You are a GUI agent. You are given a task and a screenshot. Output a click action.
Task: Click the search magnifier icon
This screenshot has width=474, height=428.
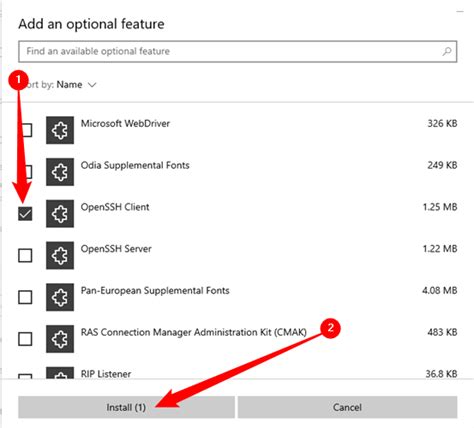pos(447,51)
